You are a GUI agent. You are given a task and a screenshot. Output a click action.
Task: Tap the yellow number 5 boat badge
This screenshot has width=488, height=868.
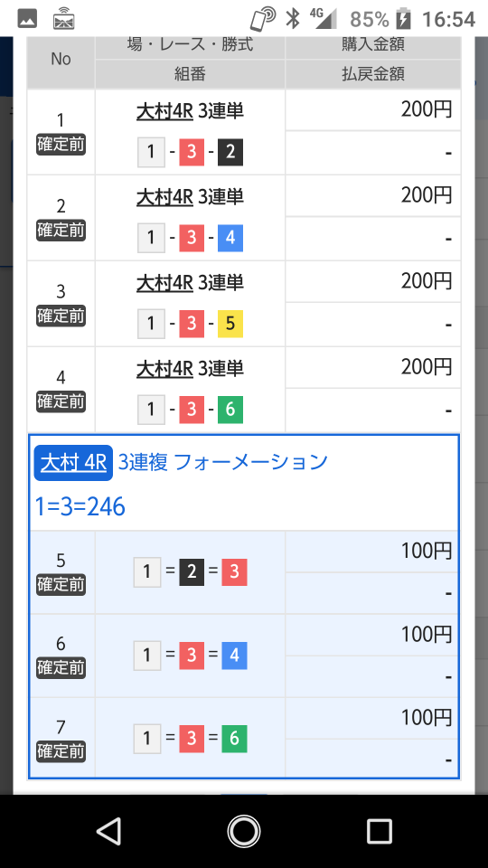[x=230, y=324]
